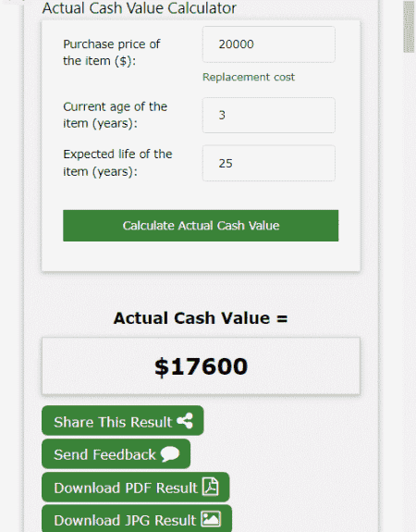Viewport: 416px width, 532px height.
Task: Click the JPG image icon
Action: tap(211, 519)
